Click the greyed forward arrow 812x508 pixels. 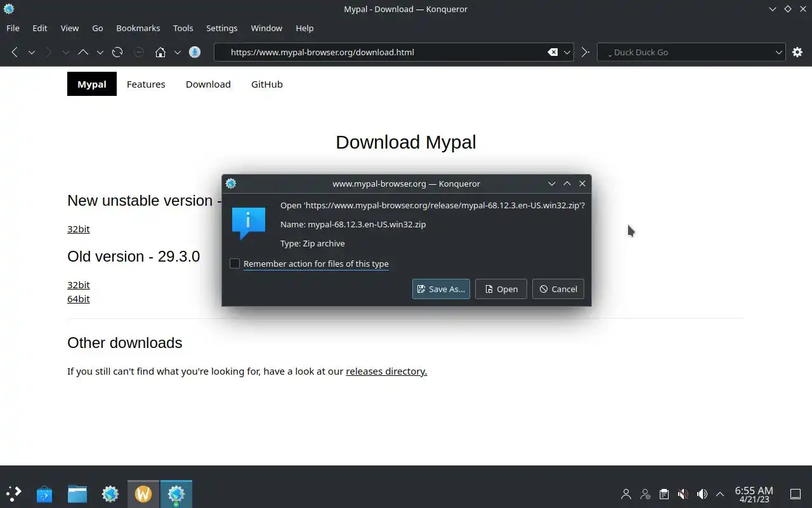(x=49, y=52)
